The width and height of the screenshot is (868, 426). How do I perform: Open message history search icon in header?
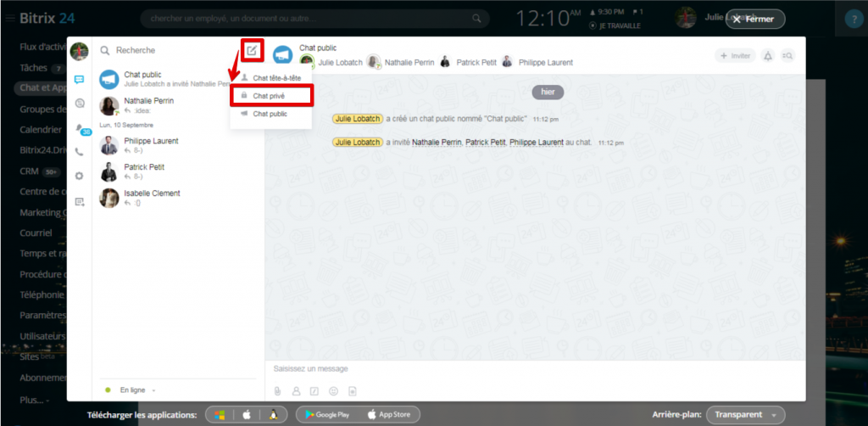pyautogui.click(x=787, y=55)
